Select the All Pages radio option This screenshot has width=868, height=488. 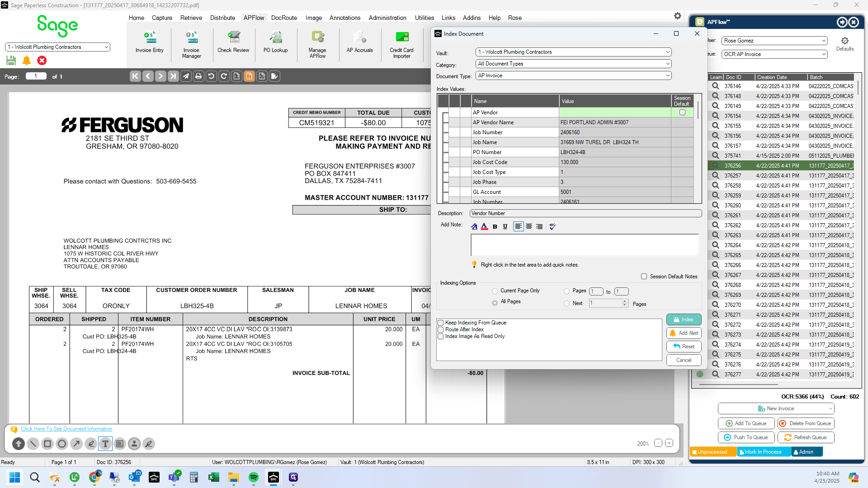(x=495, y=302)
